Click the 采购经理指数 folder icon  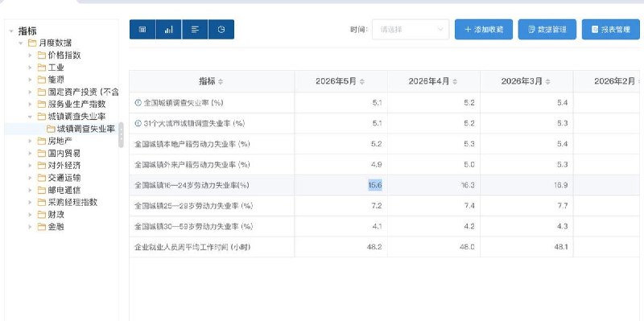point(42,203)
